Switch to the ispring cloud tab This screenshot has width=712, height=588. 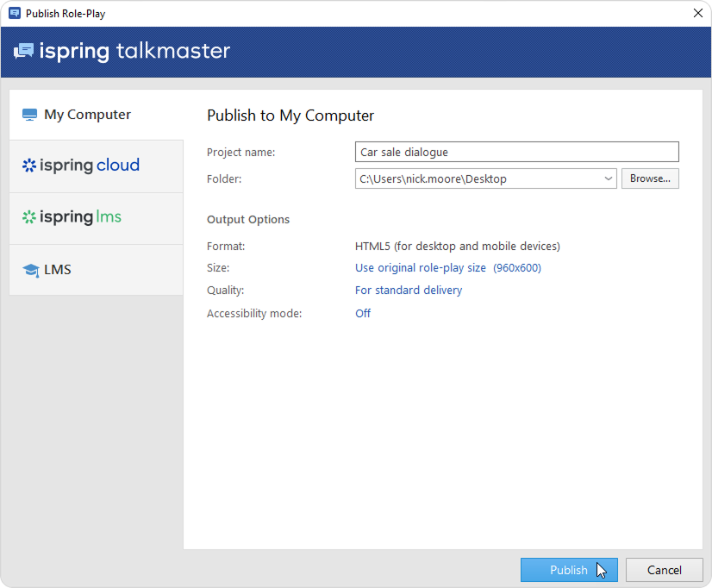click(x=96, y=166)
